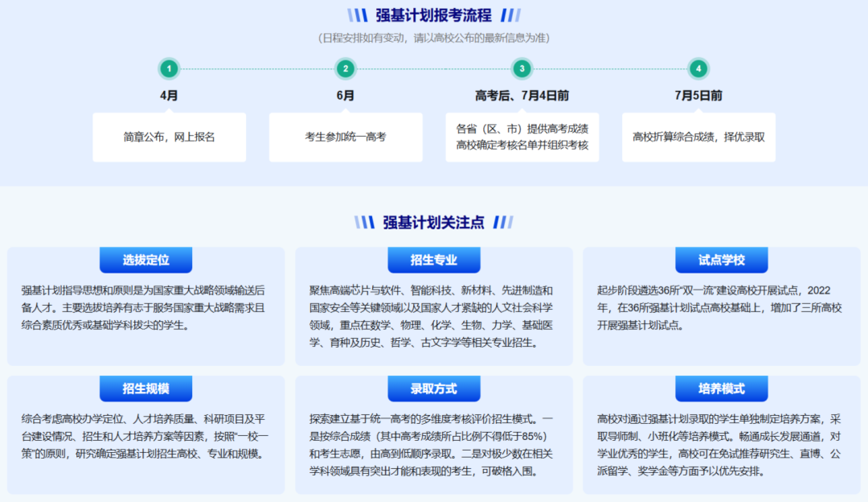Click the 招生规模 blue label
This screenshot has width=868, height=502.
pyautogui.click(x=145, y=389)
